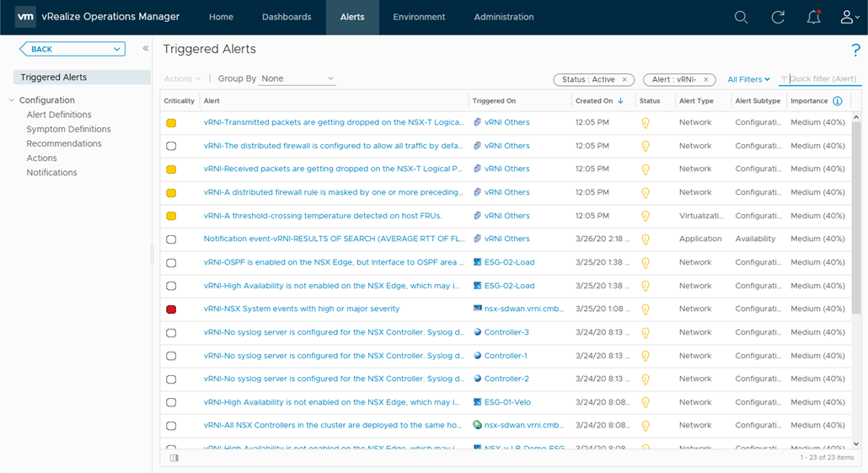
Task: Open the ESG-01-Velo triggered object link
Action: pos(506,402)
